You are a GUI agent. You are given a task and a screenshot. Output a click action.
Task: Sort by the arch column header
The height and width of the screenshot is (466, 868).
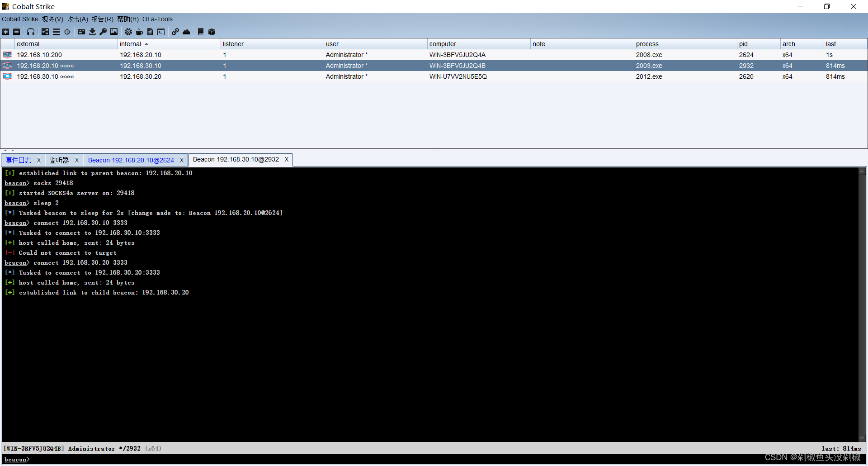(802, 44)
